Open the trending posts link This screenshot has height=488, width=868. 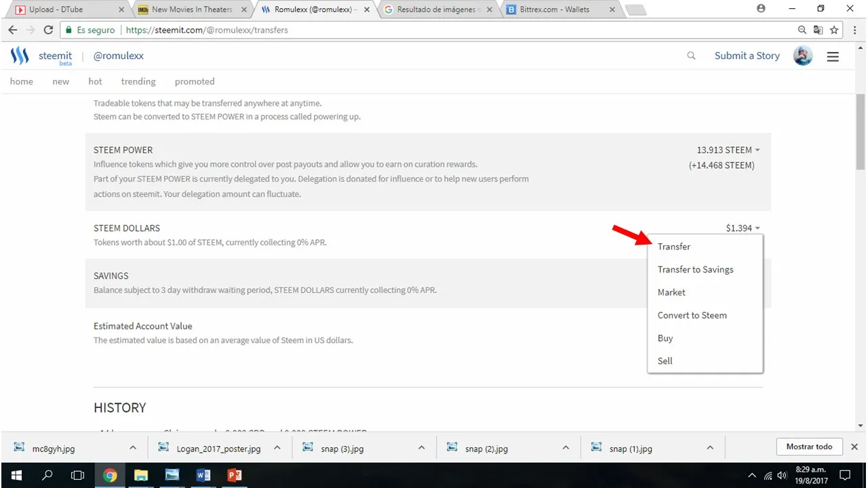138,81
